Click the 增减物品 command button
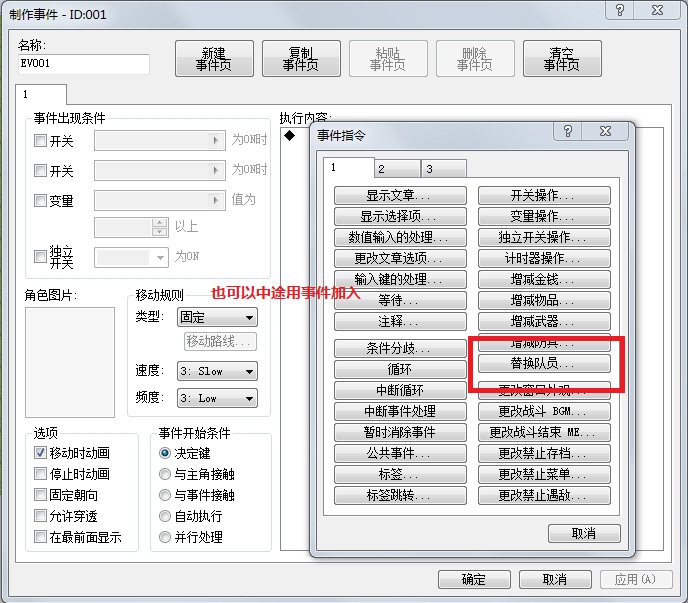 544,301
